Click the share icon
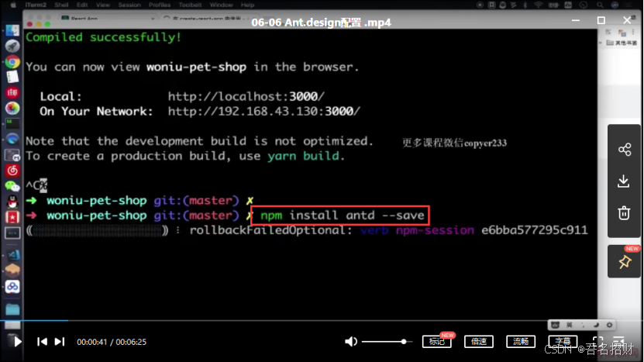This screenshot has height=362, width=644. pos(625,149)
